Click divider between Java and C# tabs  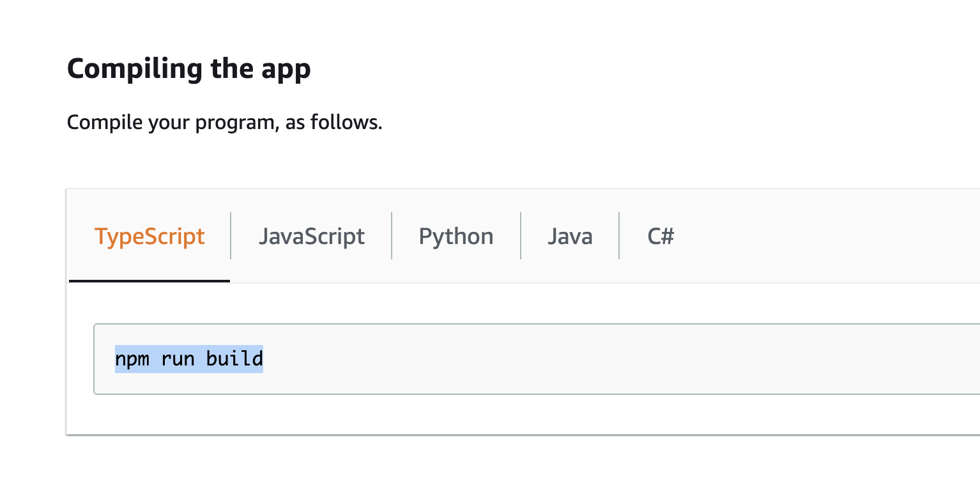click(x=619, y=236)
